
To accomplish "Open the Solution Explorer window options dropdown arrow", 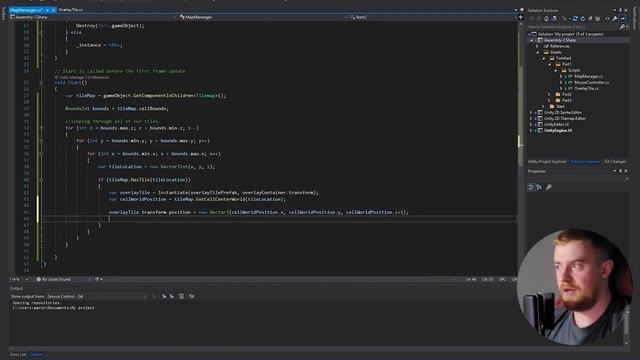I will point(615,10).
